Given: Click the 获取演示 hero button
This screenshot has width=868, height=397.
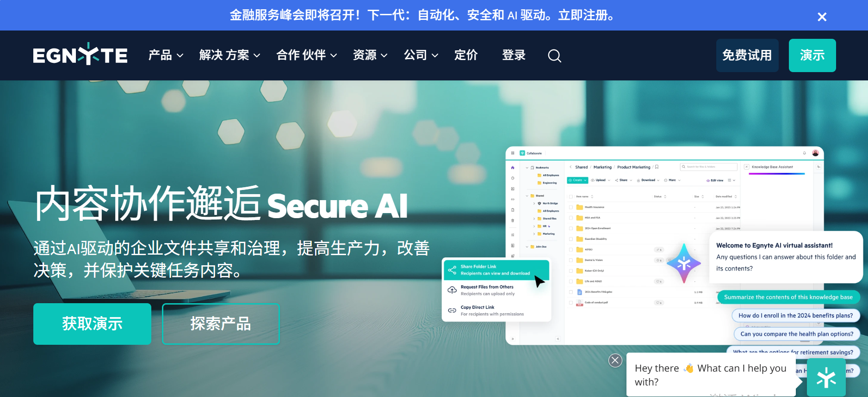Looking at the screenshot, I should [x=92, y=324].
